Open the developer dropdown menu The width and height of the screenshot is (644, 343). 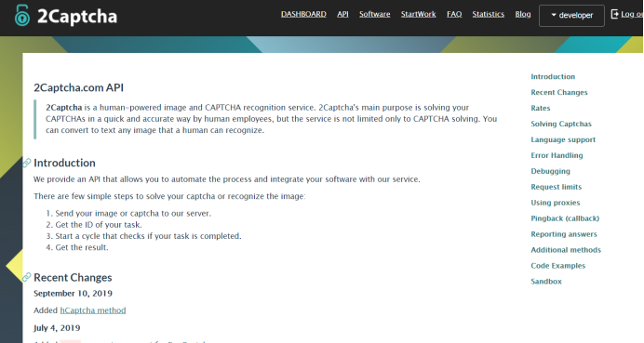(x=571, y=16)
